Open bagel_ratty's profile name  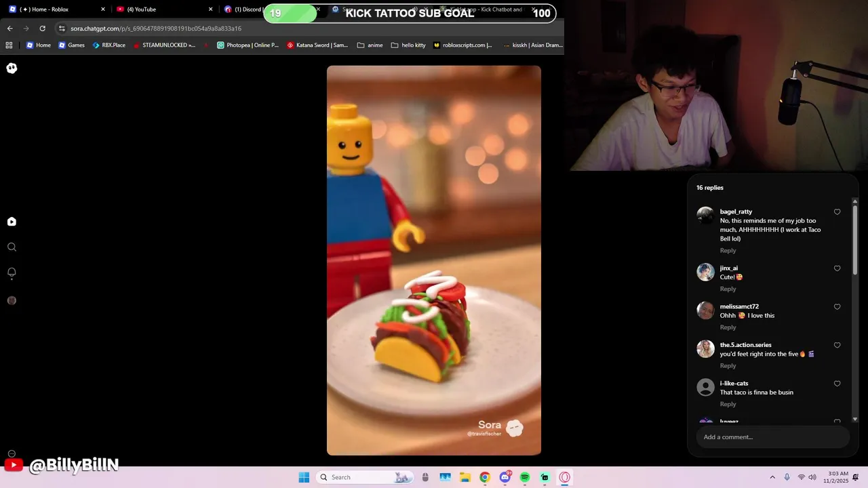click(736, 211)
